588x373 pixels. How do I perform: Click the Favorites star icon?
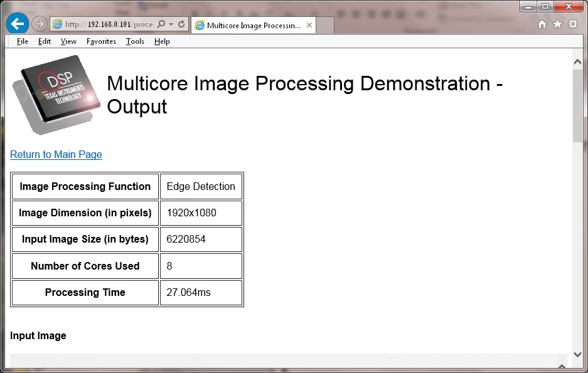coord(557,23)
